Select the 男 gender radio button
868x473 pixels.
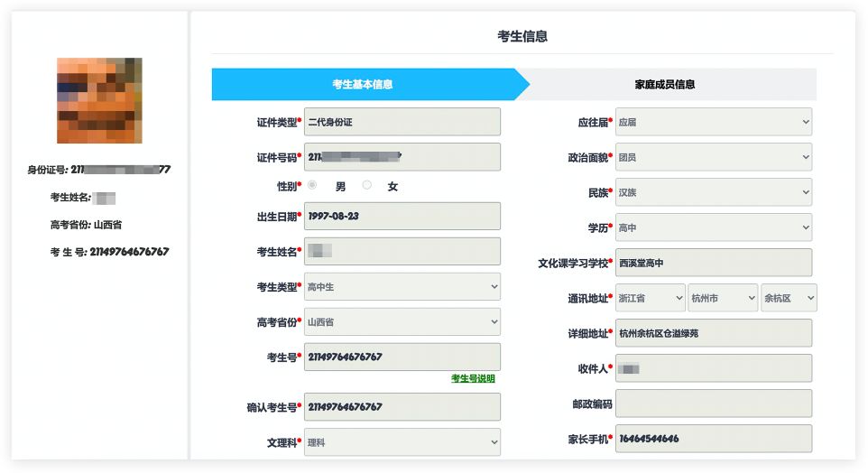click(x=312, y=185)
